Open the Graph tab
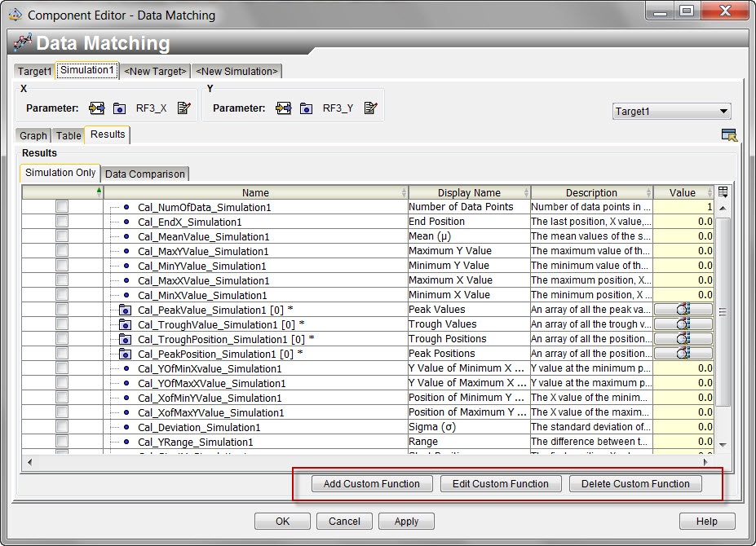The image size is (756, 546). click(33, 135)
